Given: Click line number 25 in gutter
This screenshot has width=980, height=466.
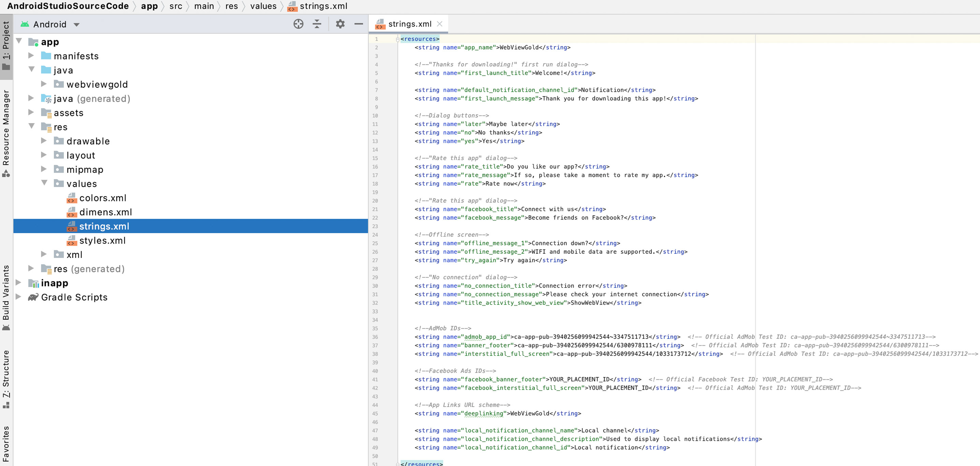Looking at the screenshot, I should (x=375, y=243).
